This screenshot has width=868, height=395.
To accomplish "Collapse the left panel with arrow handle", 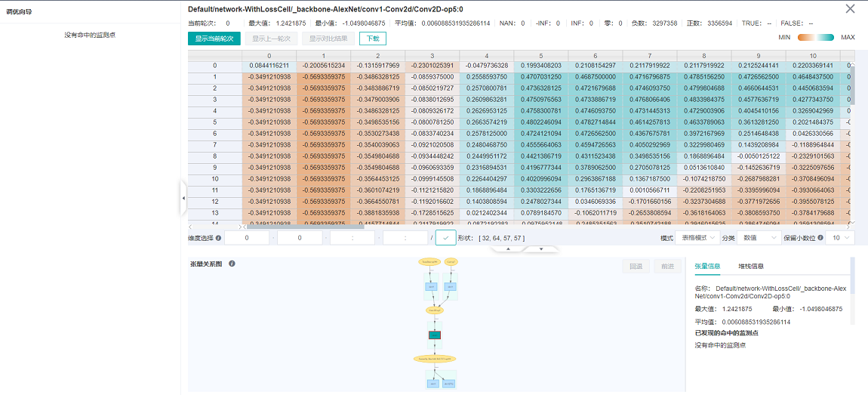I will pyautogui.click(x=183, y=198).
